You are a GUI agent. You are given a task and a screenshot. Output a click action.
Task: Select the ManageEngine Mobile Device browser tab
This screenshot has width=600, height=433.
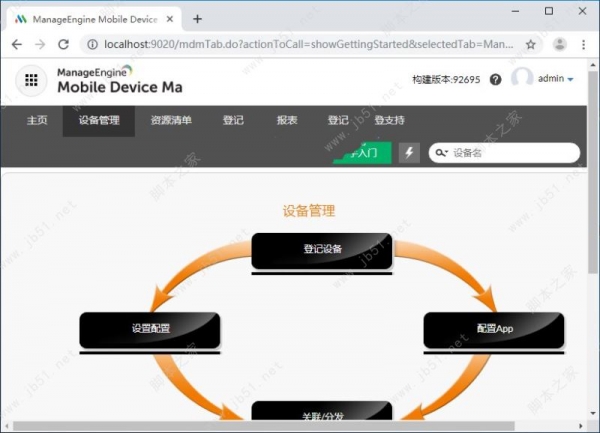[92, 19]
